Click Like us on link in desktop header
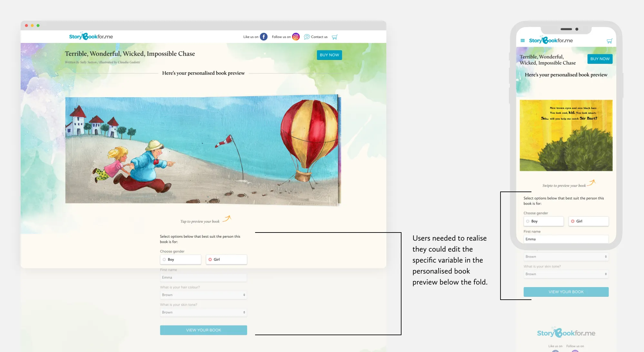The image size is (644, 352). (x=251, y=37)
